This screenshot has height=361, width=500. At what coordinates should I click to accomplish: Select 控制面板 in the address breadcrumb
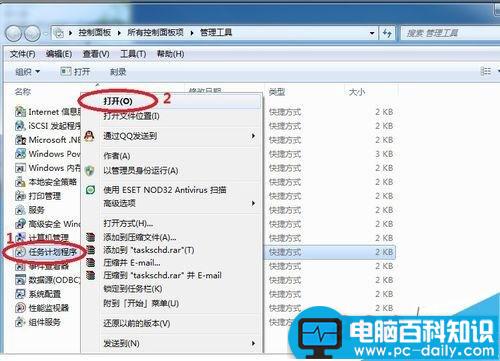tap(95, 32)
